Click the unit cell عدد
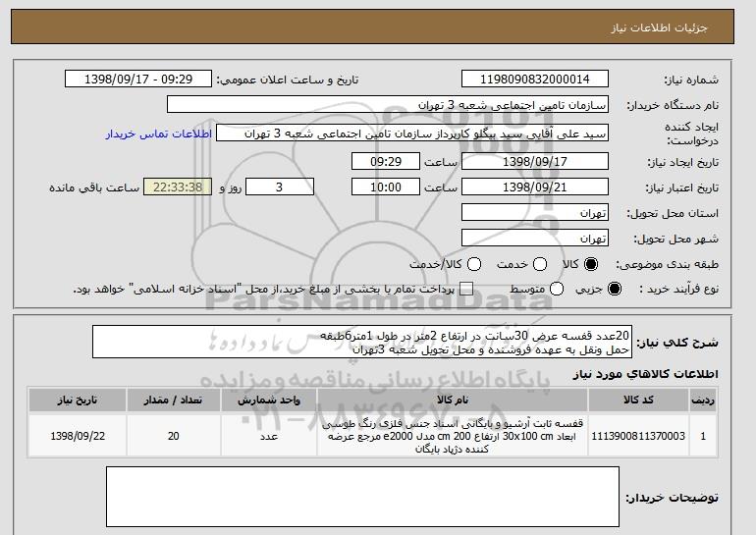Viewport: 756px width, 535px height. pyautogui.click(x=269, y=436)
